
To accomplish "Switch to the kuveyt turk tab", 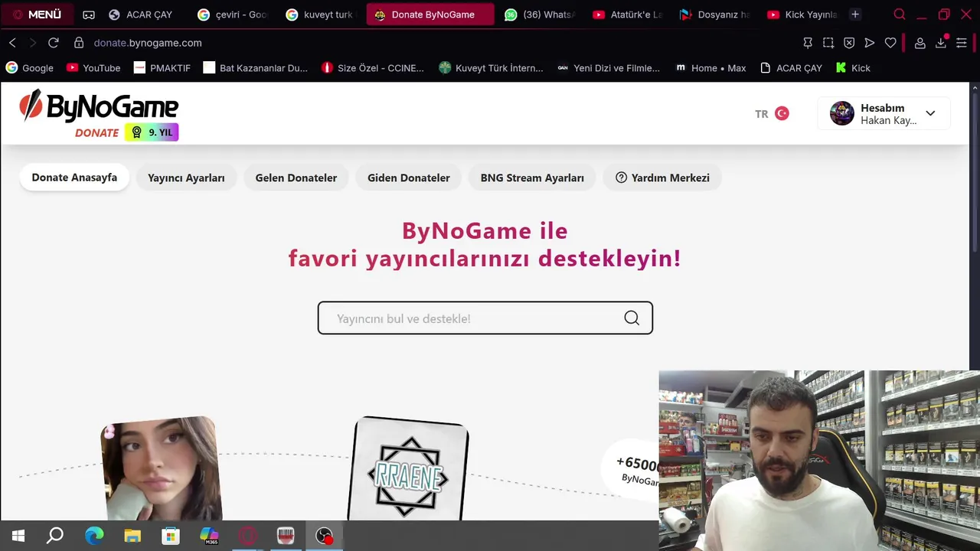I will pos(322,15).
